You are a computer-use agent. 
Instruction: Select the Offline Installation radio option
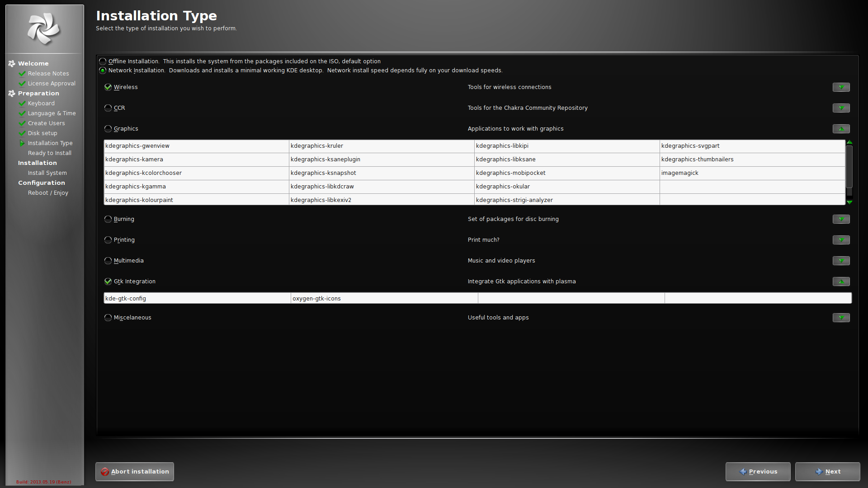(103, 61)
